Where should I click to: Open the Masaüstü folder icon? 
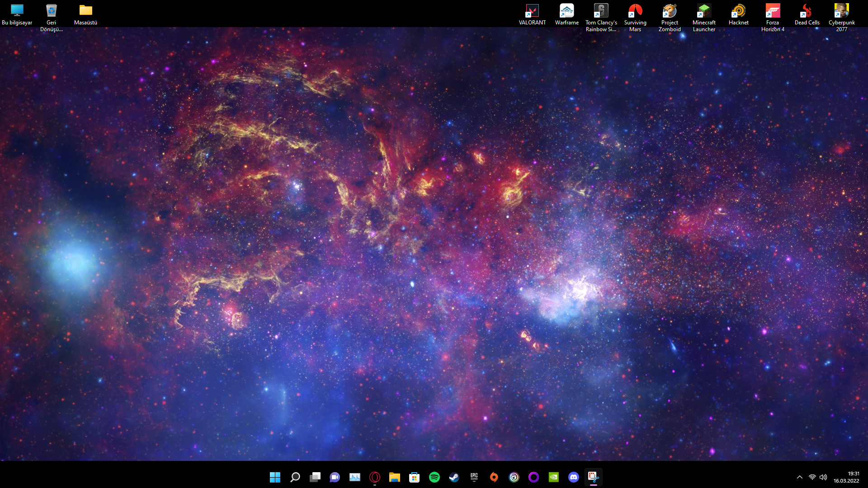pyautogui.click(x=86, y=15)
